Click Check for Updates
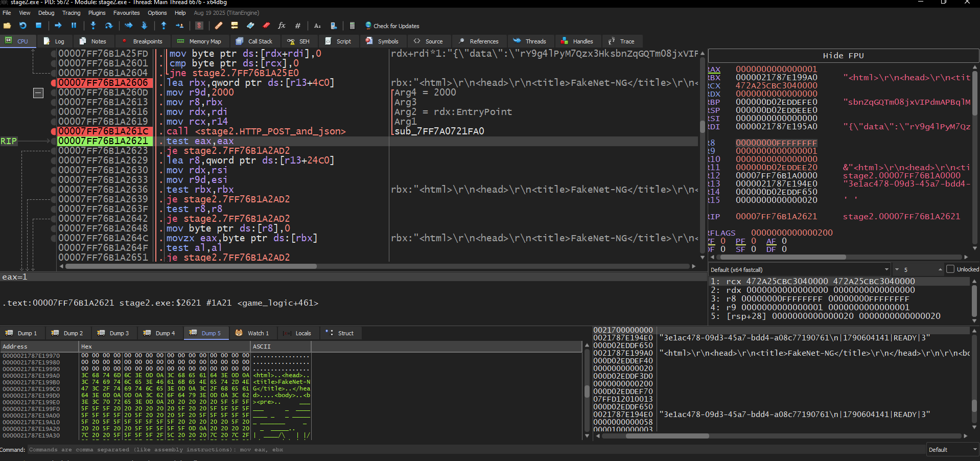Viewport: 980px width, 461px height. pyautogui.click(x=392, y=26)
